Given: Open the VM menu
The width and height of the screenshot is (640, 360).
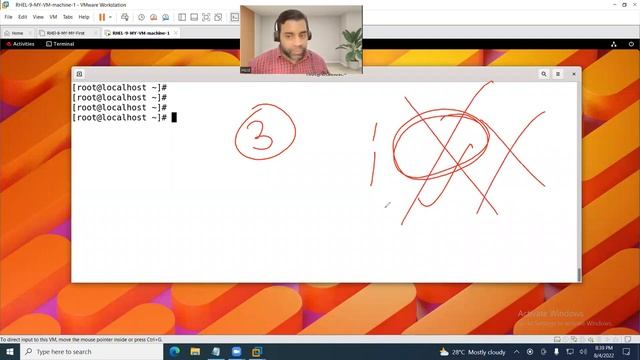Looking at the screenshot, I should pyautogui.click(x=53, y=17).
